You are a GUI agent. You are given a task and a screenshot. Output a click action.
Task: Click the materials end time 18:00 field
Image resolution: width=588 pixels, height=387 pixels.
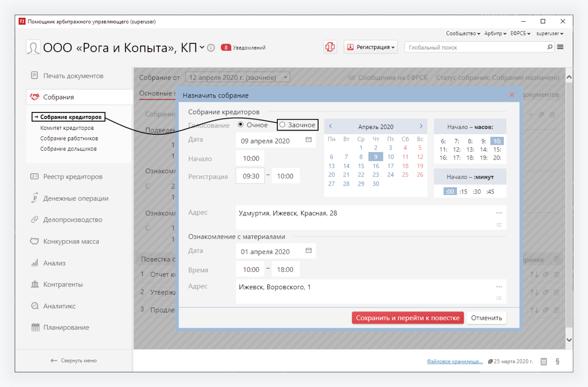[285, 270]
